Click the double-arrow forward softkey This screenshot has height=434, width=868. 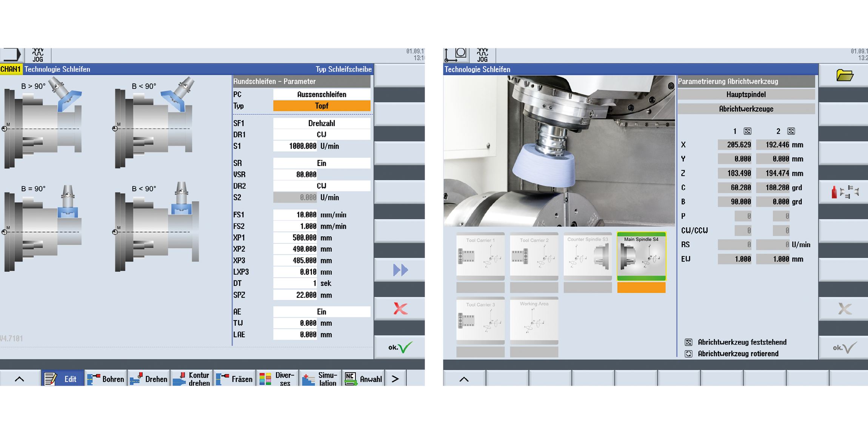pos(400,270)
